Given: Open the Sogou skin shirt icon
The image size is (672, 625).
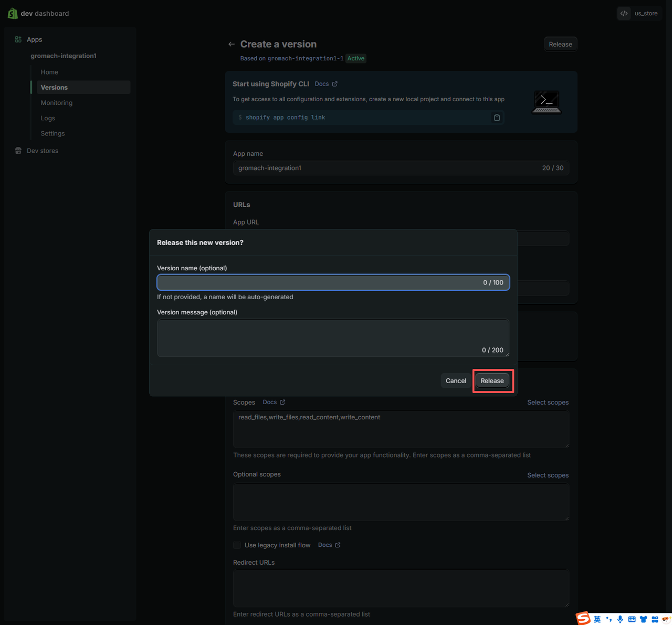Looking at the screenshot, I should coord(643,619).
